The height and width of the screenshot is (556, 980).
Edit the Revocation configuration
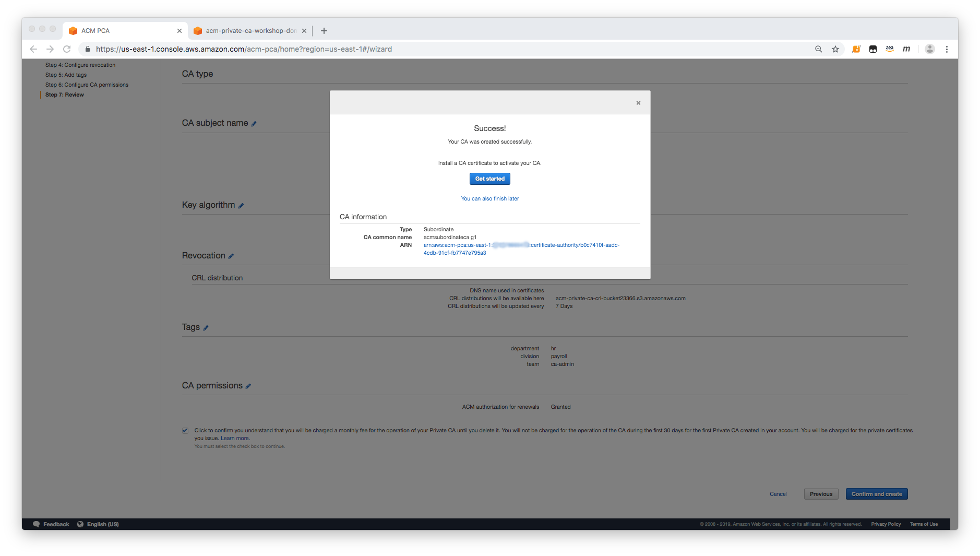pos(232,256)
